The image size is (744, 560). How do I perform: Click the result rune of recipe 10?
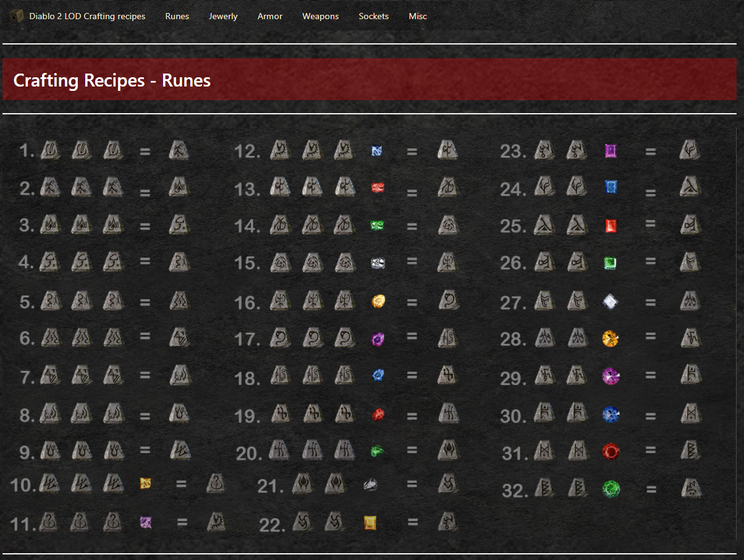coord(216,484)
